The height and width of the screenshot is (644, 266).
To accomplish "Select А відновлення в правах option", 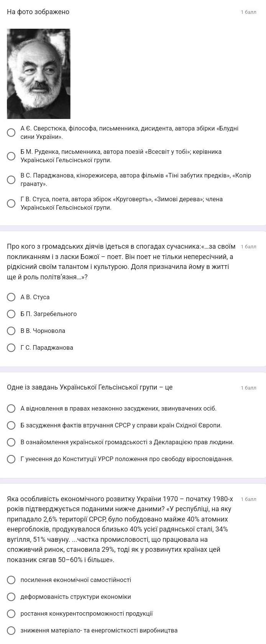I will pyautogui.click(x=11, y=408).
